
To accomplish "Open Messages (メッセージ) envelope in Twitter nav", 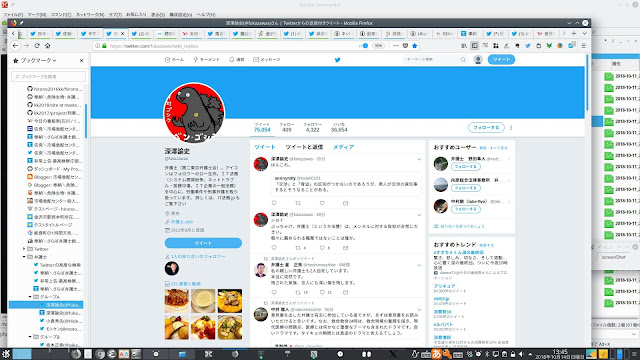I will (267, 60).
